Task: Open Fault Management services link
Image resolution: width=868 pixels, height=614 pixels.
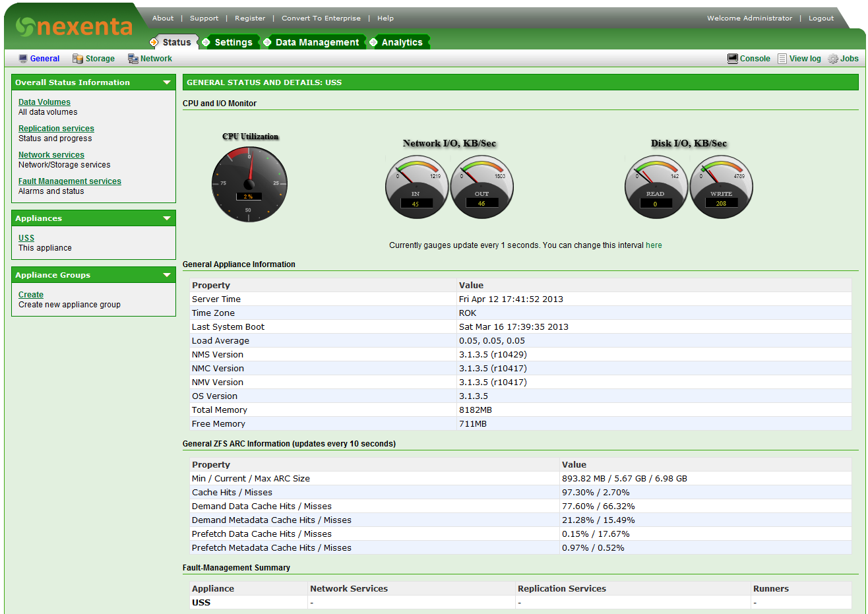Action: tap(70, 181)
